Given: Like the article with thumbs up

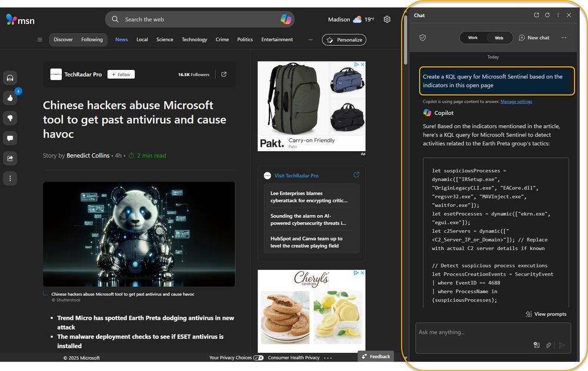Looking at the screenshot, I should [10, 98].
